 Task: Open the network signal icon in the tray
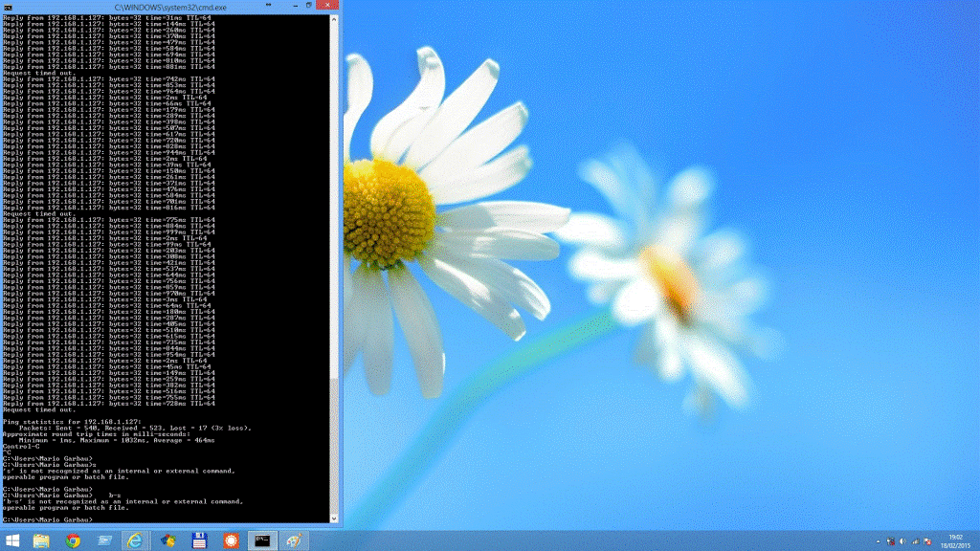(917, 541)
